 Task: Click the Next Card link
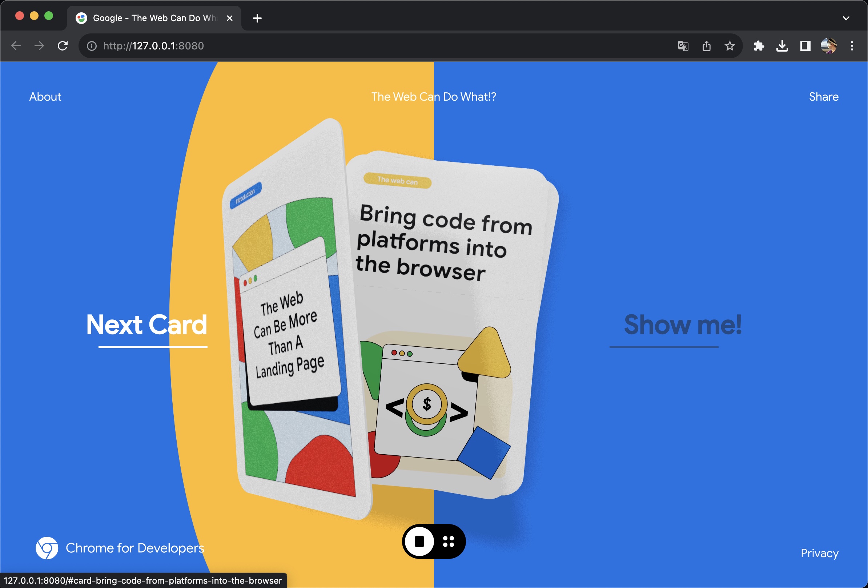click(x=146, y=325)
